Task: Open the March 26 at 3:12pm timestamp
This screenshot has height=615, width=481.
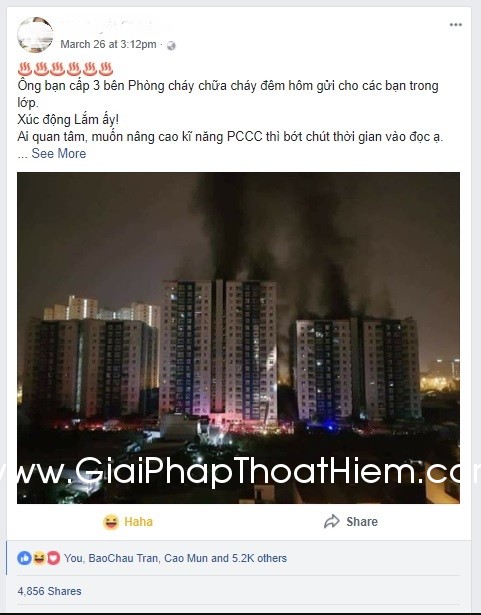Action: coord(108,44)
